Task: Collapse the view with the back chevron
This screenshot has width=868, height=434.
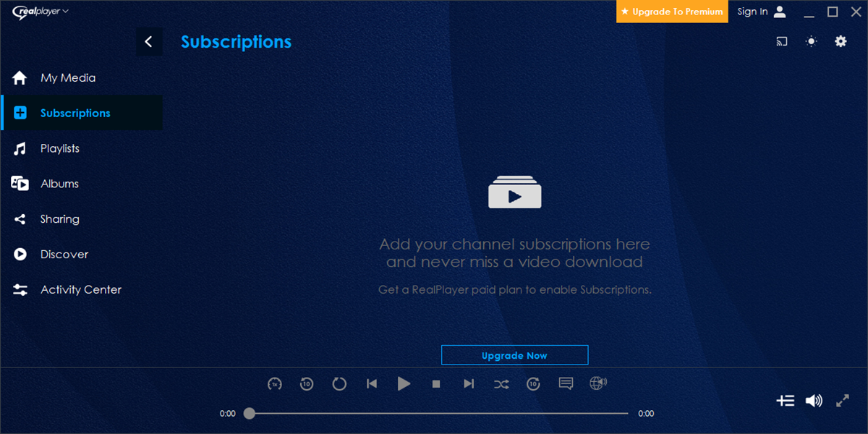Action: [x=149, y=41]
